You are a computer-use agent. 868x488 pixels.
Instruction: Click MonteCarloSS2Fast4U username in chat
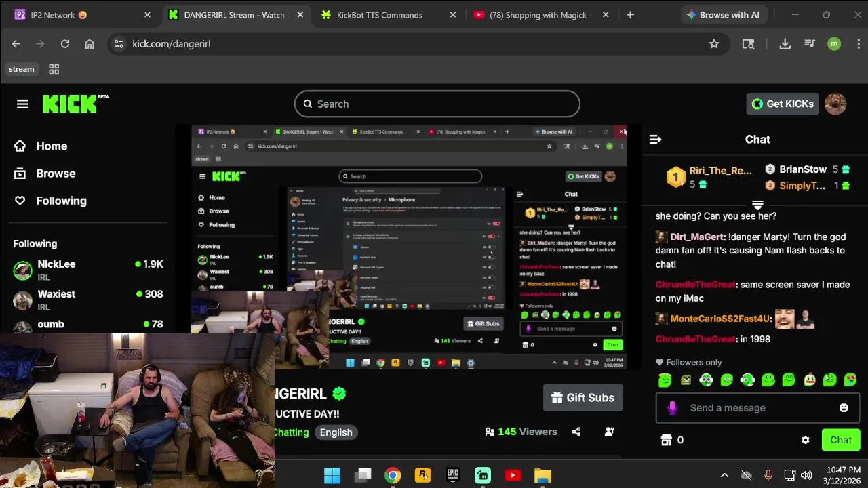720,319
